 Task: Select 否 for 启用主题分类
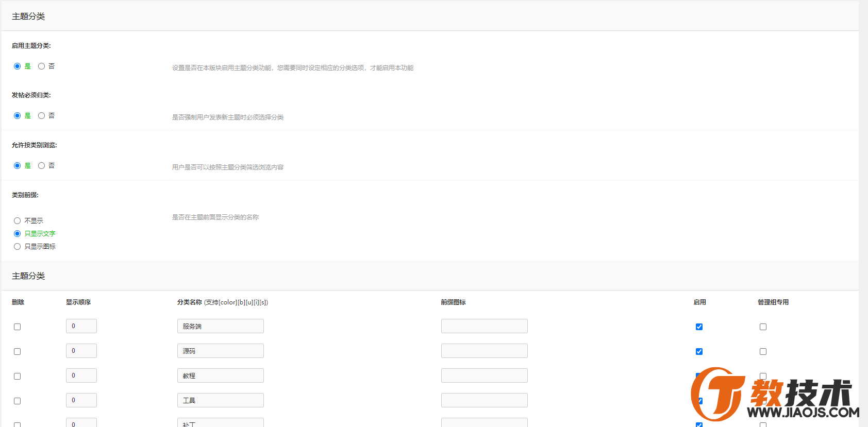point(41,66)
